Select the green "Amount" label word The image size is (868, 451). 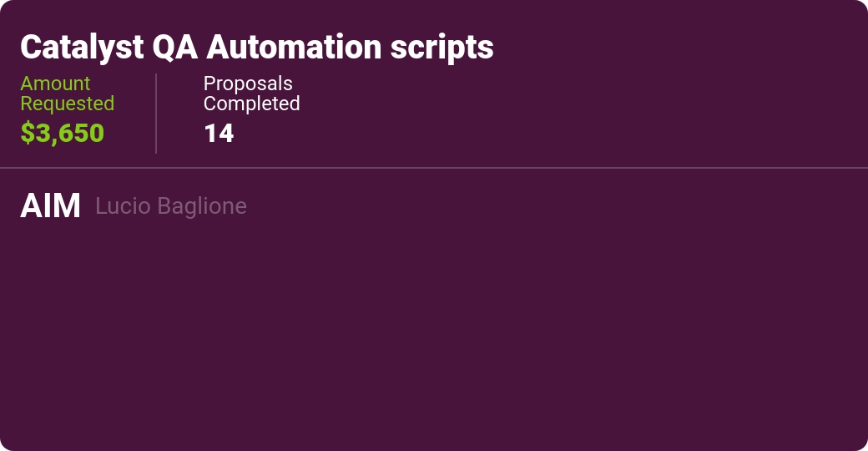tap(55, 84)
